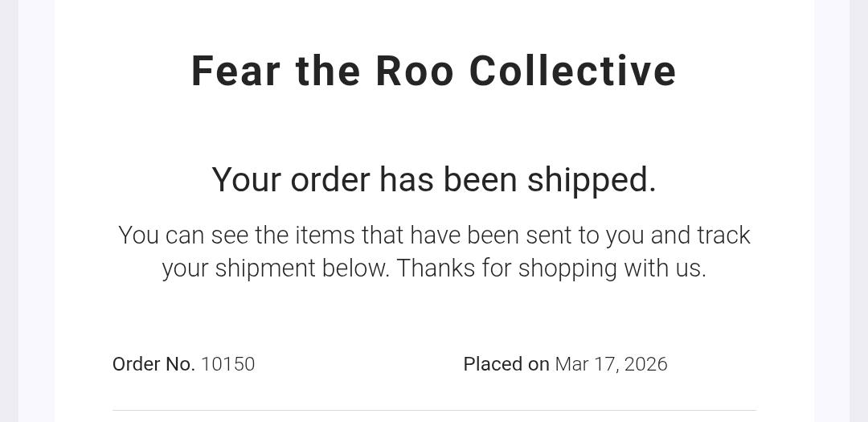Click the divider line below order details
This screenshot has width=868, height=422.
434,410
